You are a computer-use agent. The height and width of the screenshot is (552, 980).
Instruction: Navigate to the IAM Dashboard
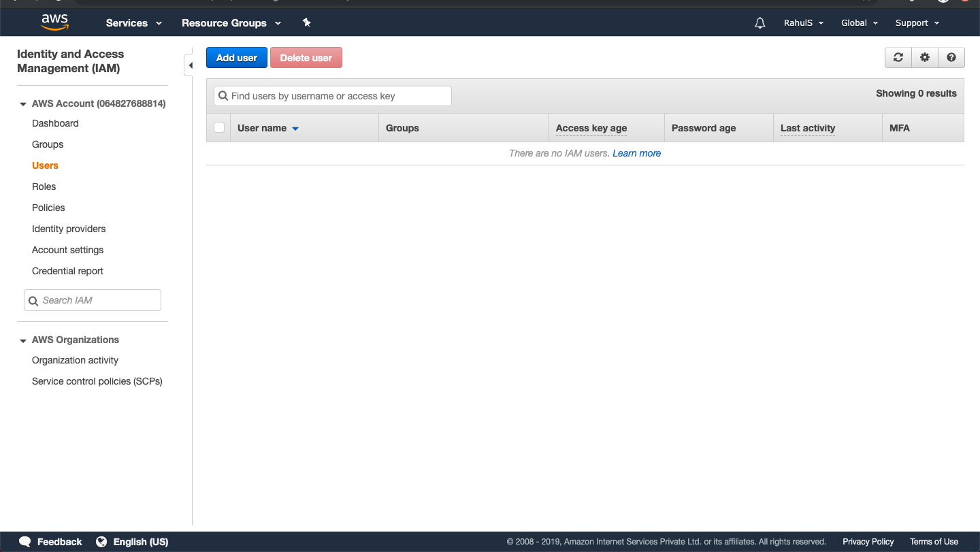click(55, 123)
